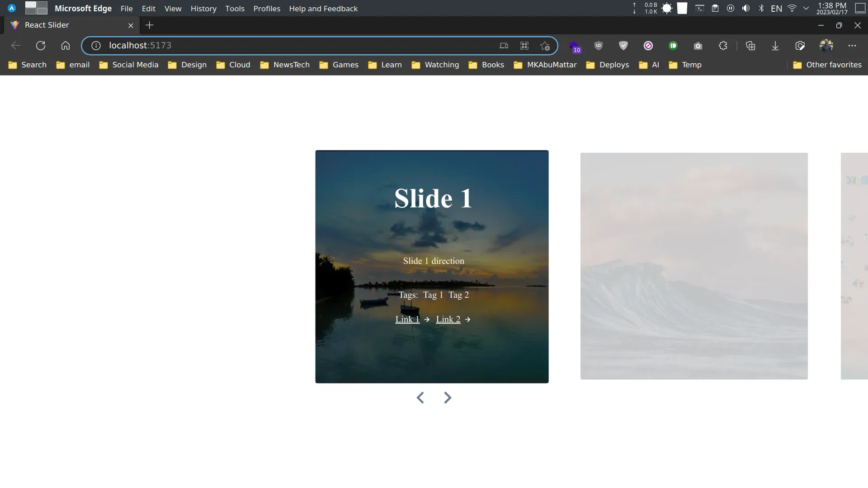Click the Downloads icon in toolbar
Viewport: 868px width, 488px height.
click(775, 46)
